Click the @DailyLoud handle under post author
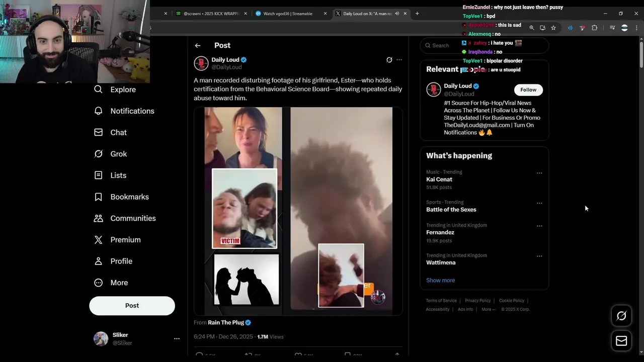The image size is (644, 362). (x=226, y=67)
